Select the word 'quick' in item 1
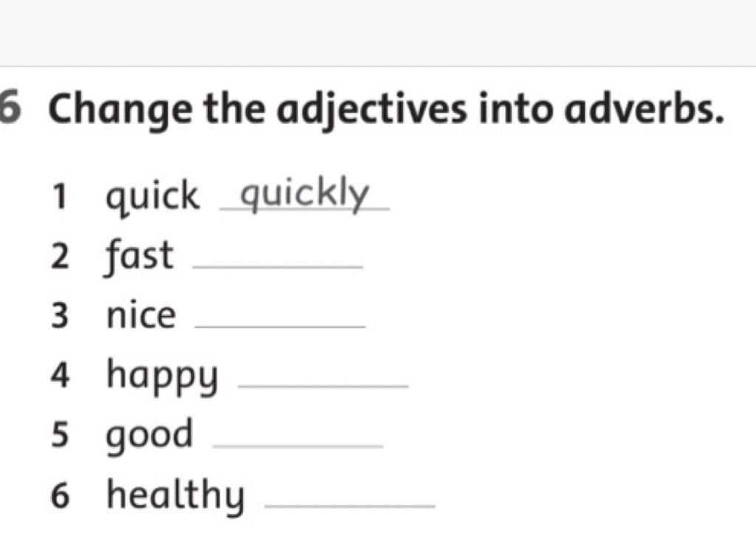The height and width of the screenshot is (535, 756). tap(152, 196)
